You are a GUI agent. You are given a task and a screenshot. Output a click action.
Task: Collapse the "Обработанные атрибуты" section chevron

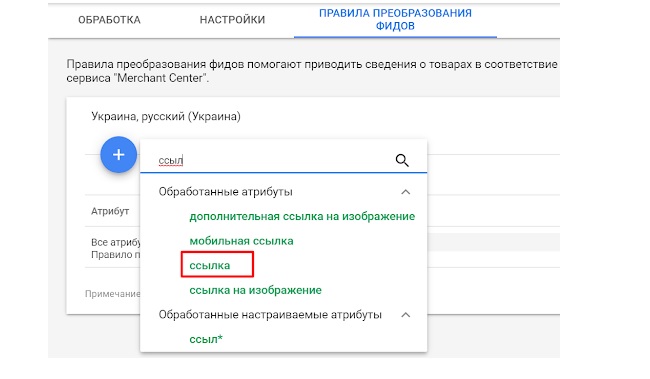click(406, 192)
